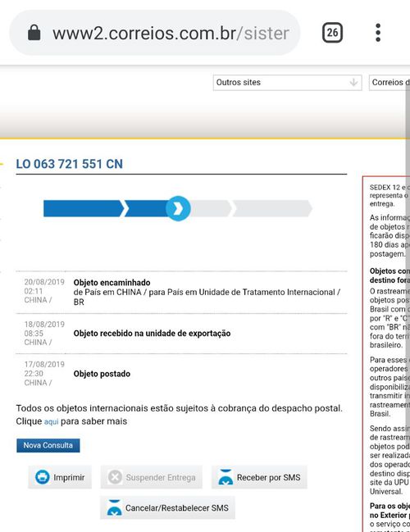Expand the Outros sites dropdown
This screenshot has width=410, height=532.
click(x=287, y=83)
